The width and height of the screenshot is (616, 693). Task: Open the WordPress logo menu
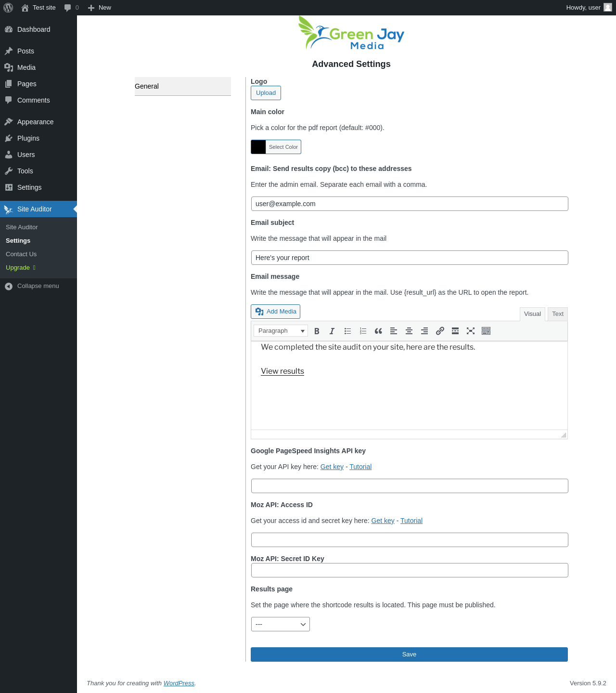coord(8,8)
